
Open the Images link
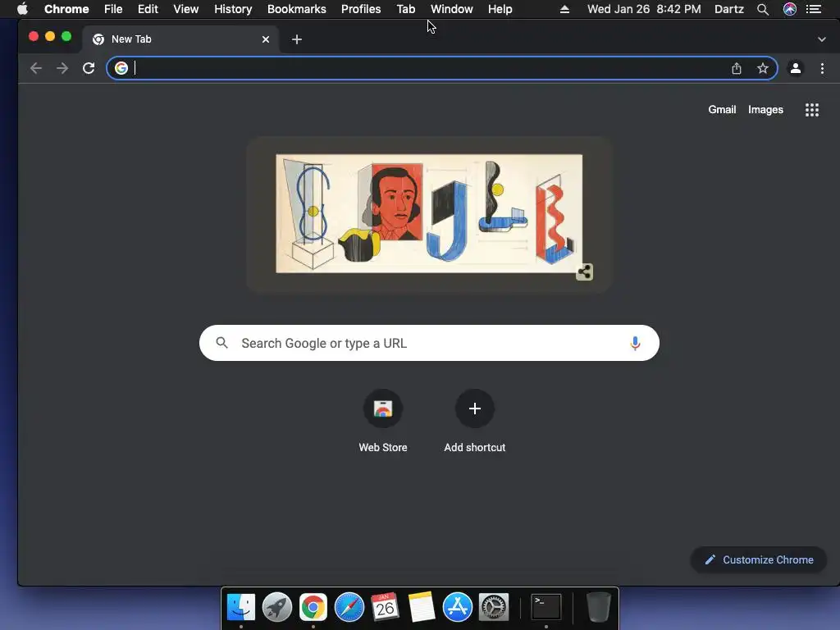[x=765, y=109]
